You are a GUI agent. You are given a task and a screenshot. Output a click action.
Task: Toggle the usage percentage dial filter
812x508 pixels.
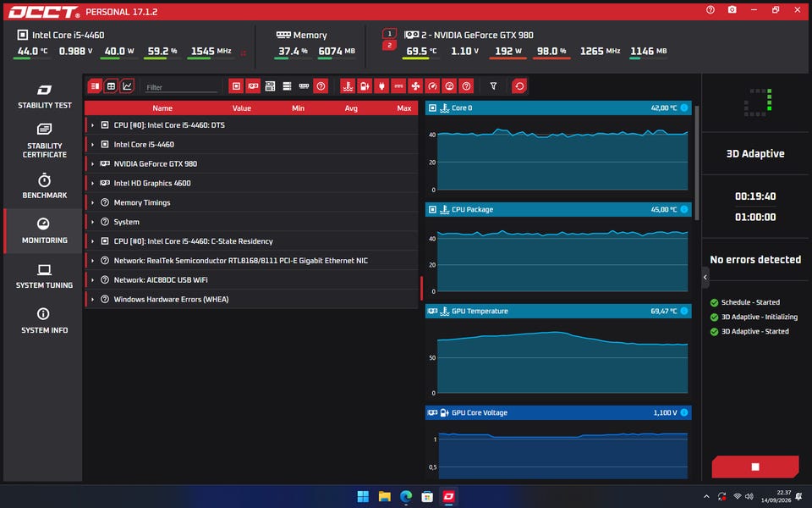pos(449,86)
